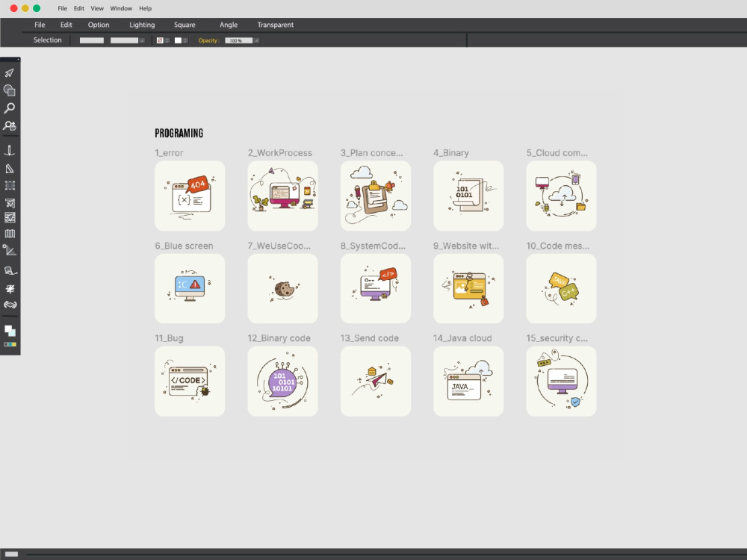Open the Angle menu
747x560 pixels.
click(x=229, y=25)
